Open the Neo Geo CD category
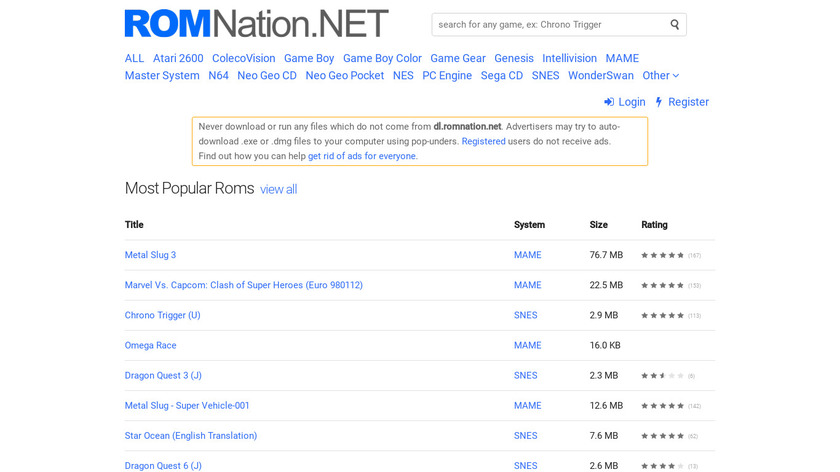The width and height of the screenshot is (840, 472). click(267, 76)
